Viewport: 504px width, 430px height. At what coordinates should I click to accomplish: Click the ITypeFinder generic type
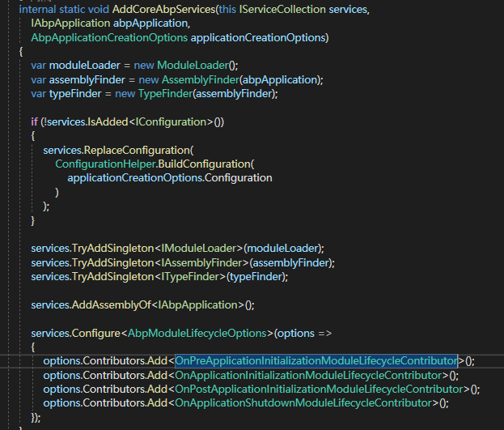[x=190, y=276]
